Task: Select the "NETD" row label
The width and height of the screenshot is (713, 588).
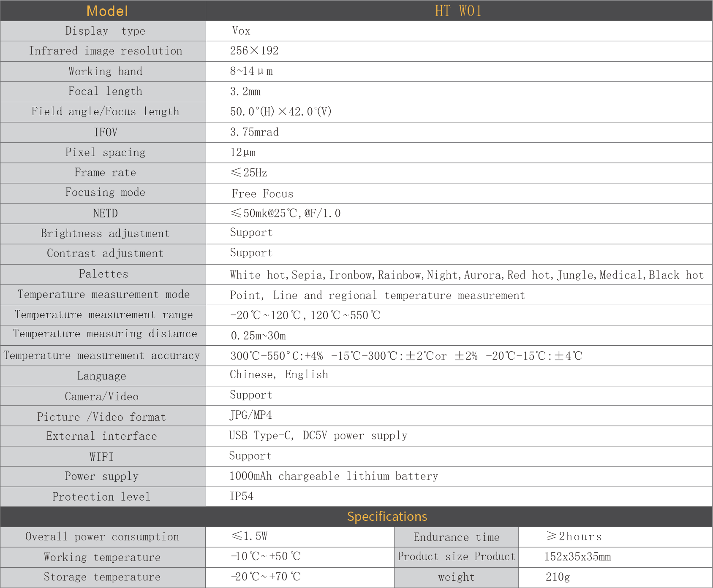Action: [106, 214]
